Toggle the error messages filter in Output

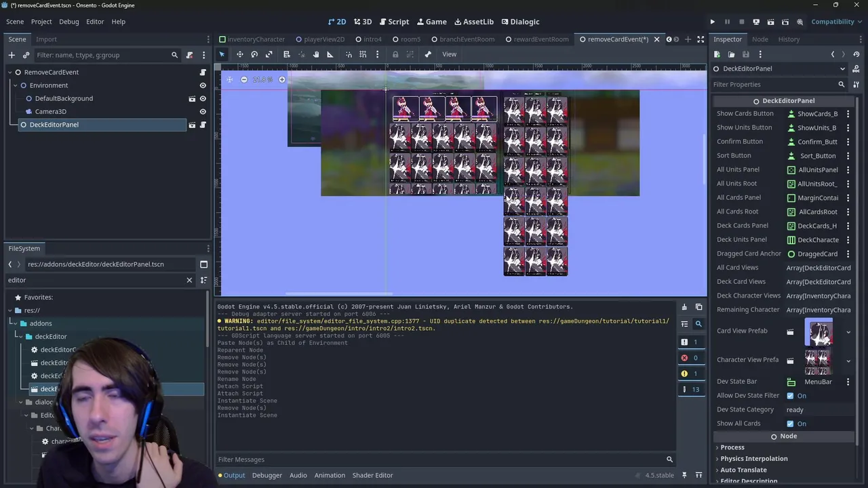tap(690, 358)
